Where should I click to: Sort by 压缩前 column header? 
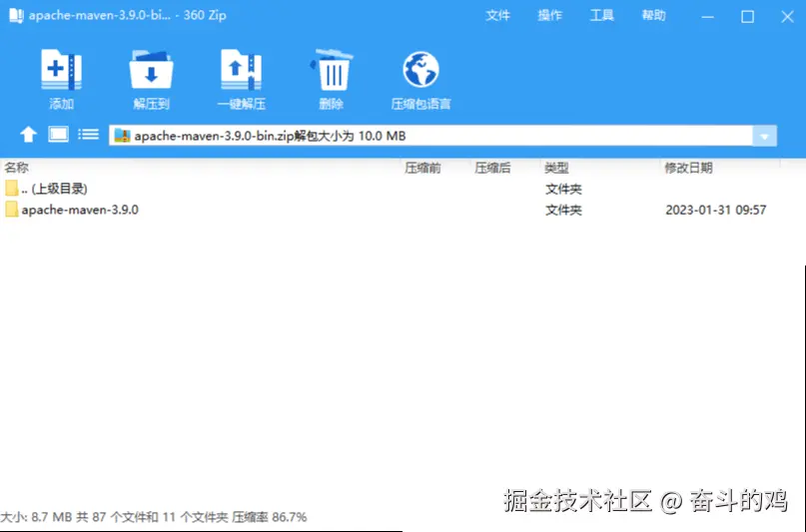tap(422, 168)
